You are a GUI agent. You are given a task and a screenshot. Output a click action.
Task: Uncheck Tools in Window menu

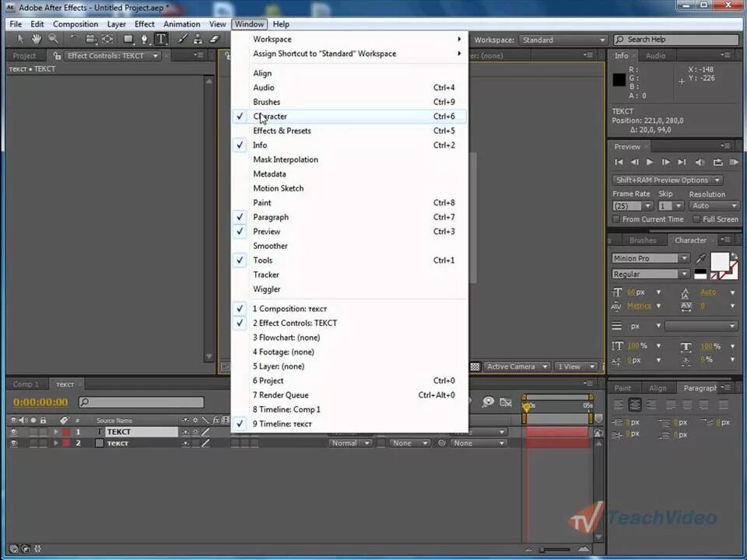click(349, 260)
